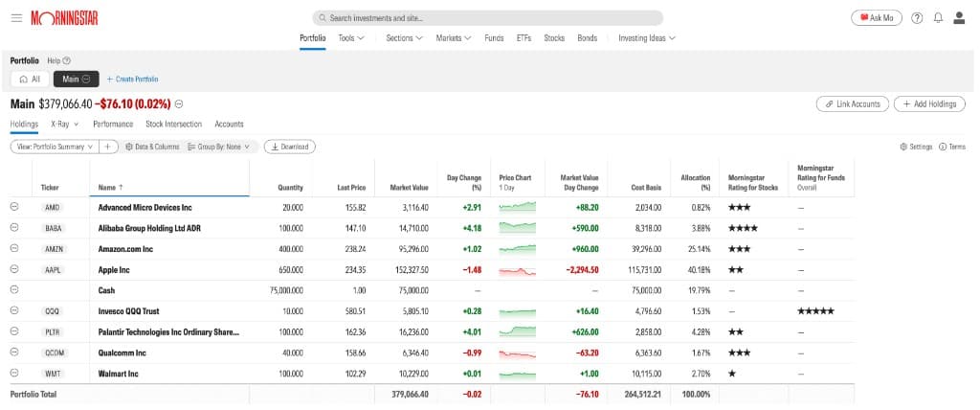
Task: Click the Add Holdings button
Action: point(929,103)
